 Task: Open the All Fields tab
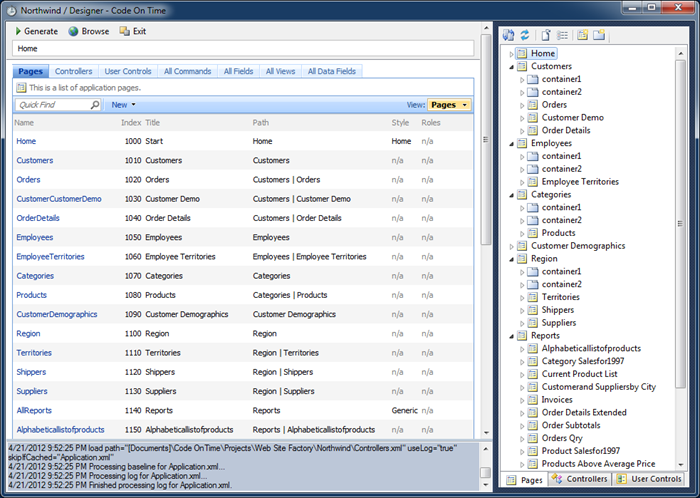(238, 71)
